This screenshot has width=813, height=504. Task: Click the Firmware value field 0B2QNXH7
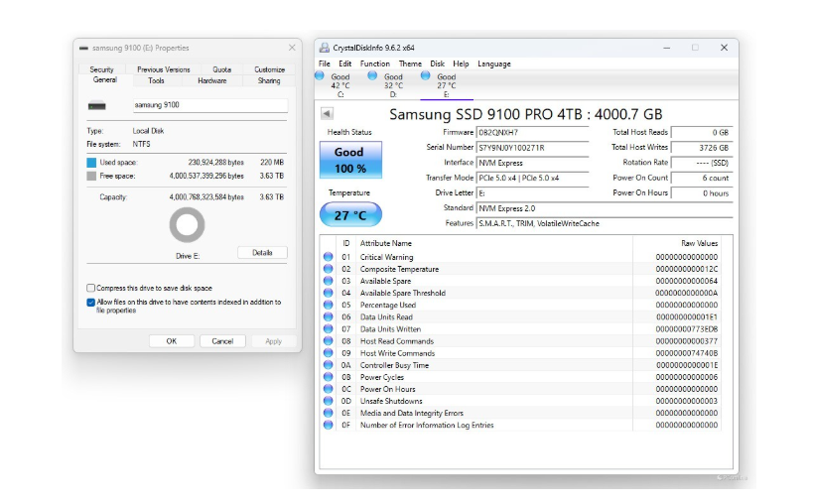(532, 133)
